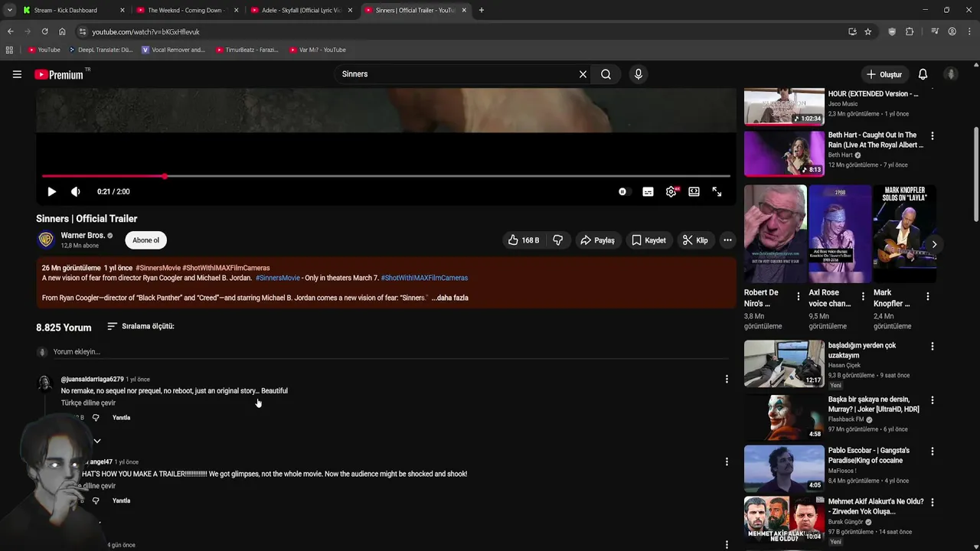Subscribe with the Abone ol button

tap(145, 240)
